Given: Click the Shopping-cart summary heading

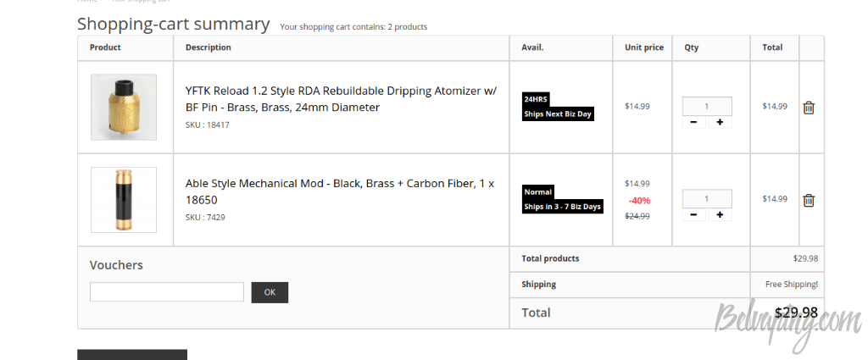Looking at the screenshot, I should click(173, 24).
